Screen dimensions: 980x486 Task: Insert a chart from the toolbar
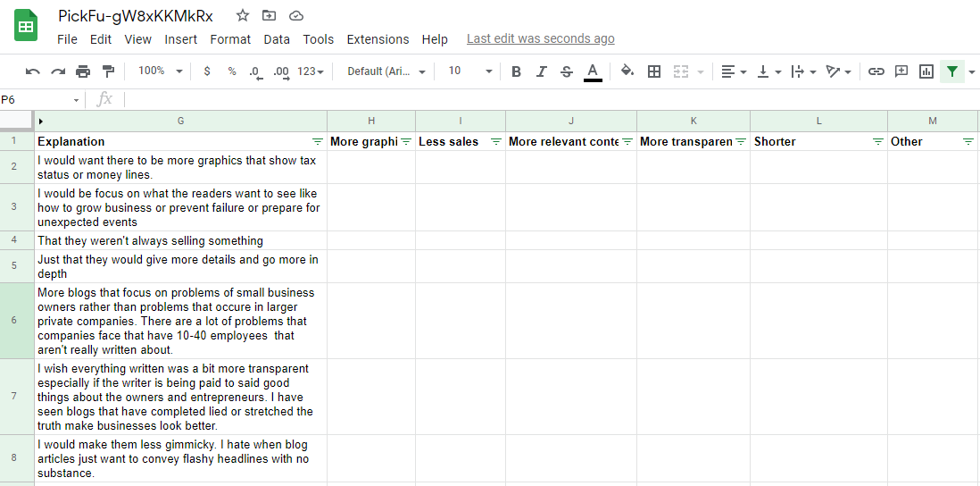(x=926, y=71)
